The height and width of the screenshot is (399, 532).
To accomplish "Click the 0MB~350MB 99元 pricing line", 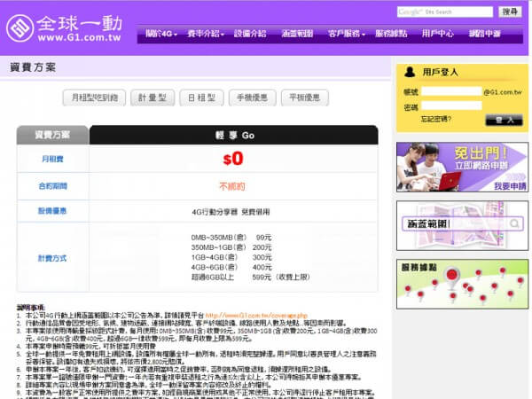I will [231, 237].
